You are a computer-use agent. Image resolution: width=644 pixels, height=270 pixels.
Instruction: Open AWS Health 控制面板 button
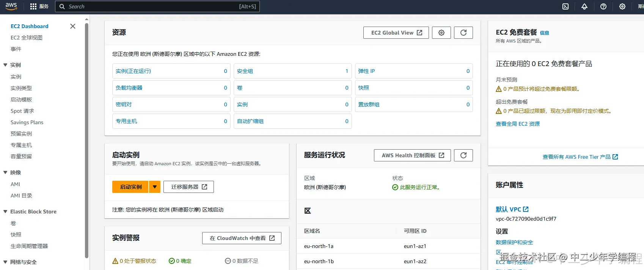[x=412, y=155]
